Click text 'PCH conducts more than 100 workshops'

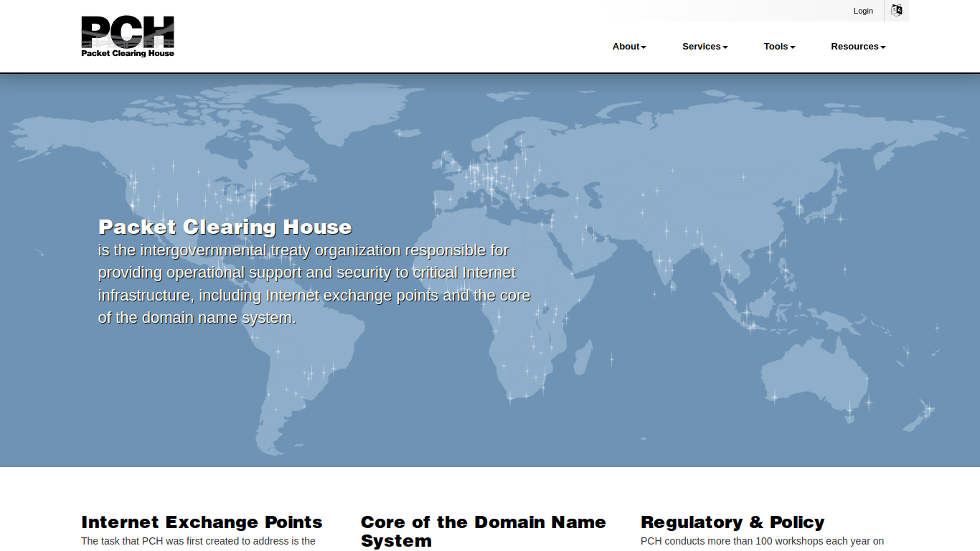click(x=732, y=542)
